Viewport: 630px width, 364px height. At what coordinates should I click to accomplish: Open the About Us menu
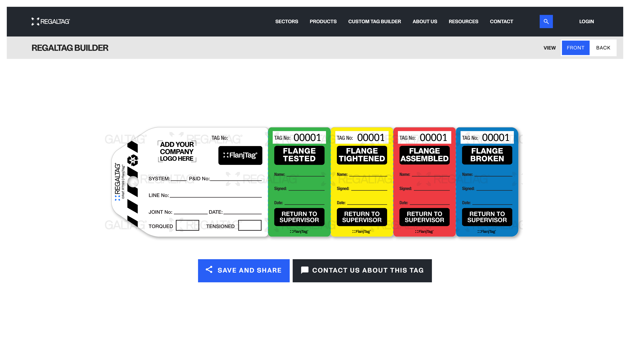[425, 22]
